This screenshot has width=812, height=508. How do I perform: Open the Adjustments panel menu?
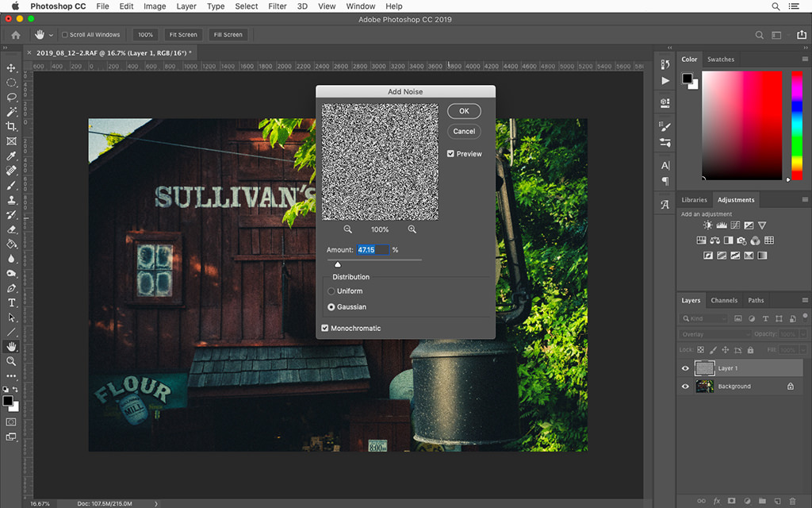coord(805,199)
